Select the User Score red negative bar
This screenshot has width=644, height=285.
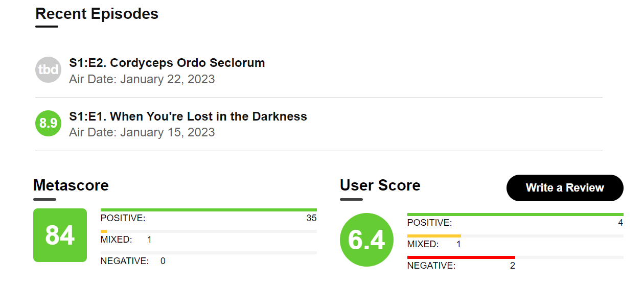(x=461, y=257)
